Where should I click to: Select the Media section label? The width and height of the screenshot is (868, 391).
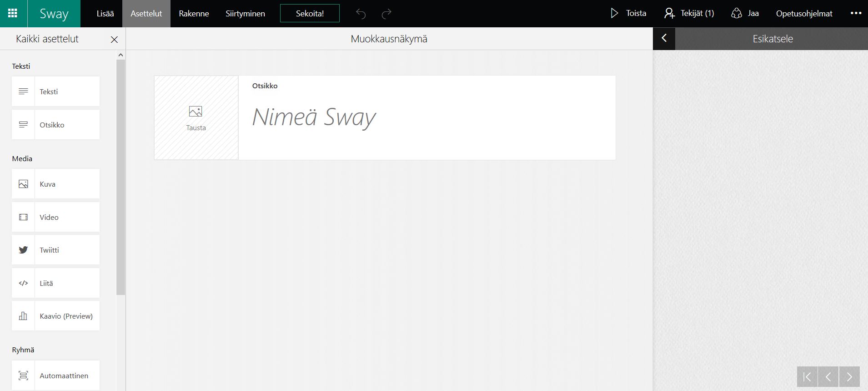(22, 158)
